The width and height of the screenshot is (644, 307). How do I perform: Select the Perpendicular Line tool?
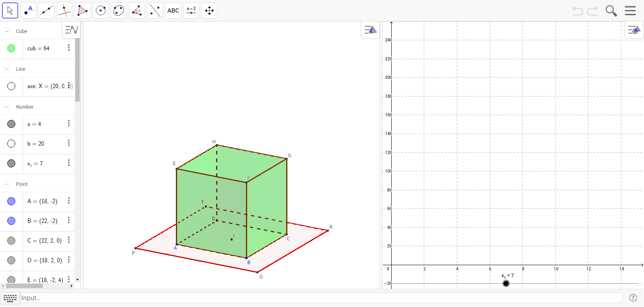[x=64, y=10]
